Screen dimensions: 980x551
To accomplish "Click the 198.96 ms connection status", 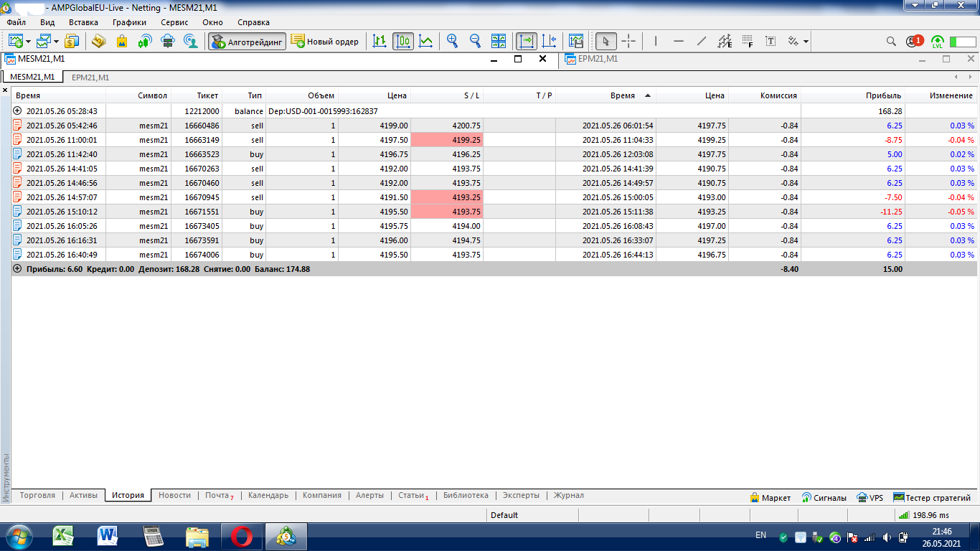I will pyautogui.click(x=923, y=515).
